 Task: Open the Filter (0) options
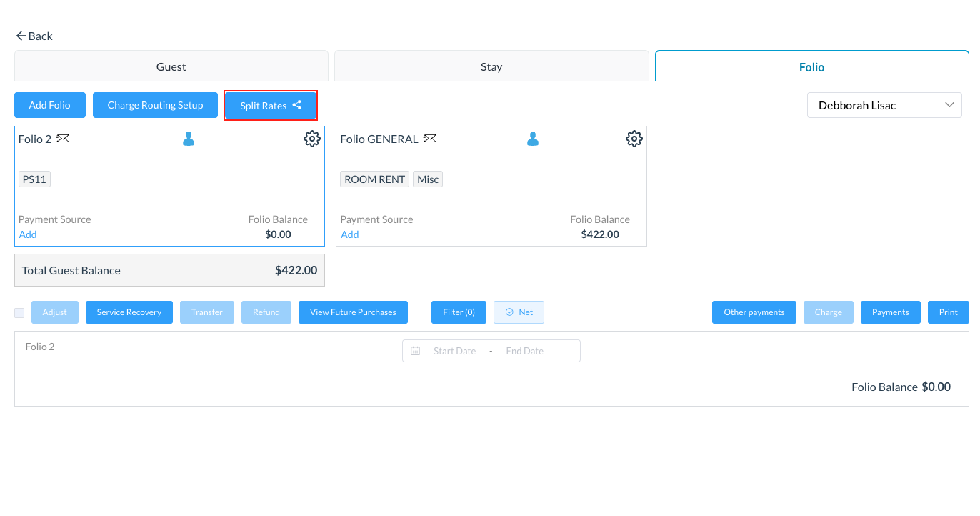458,312
